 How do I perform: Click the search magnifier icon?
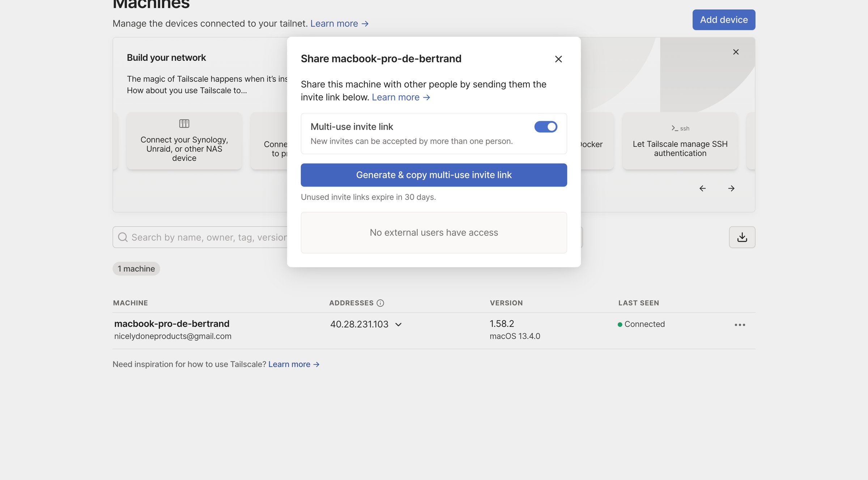click(x=123, y=237)
